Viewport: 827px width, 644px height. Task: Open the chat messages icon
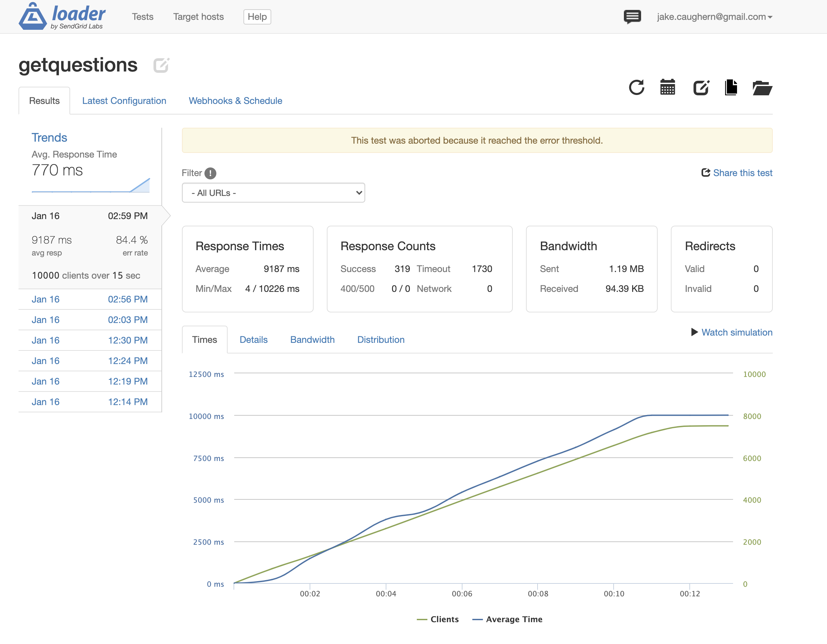[632, 17]
